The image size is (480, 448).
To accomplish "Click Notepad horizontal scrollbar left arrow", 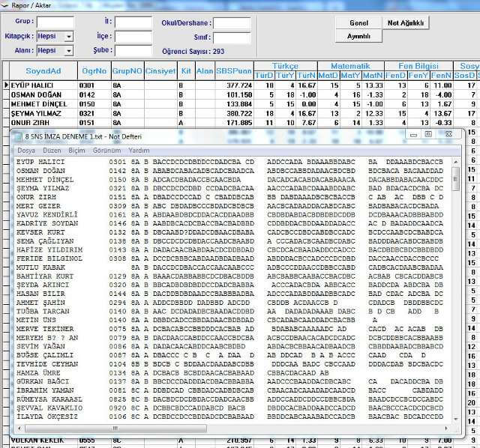I will tap(19, 428).
